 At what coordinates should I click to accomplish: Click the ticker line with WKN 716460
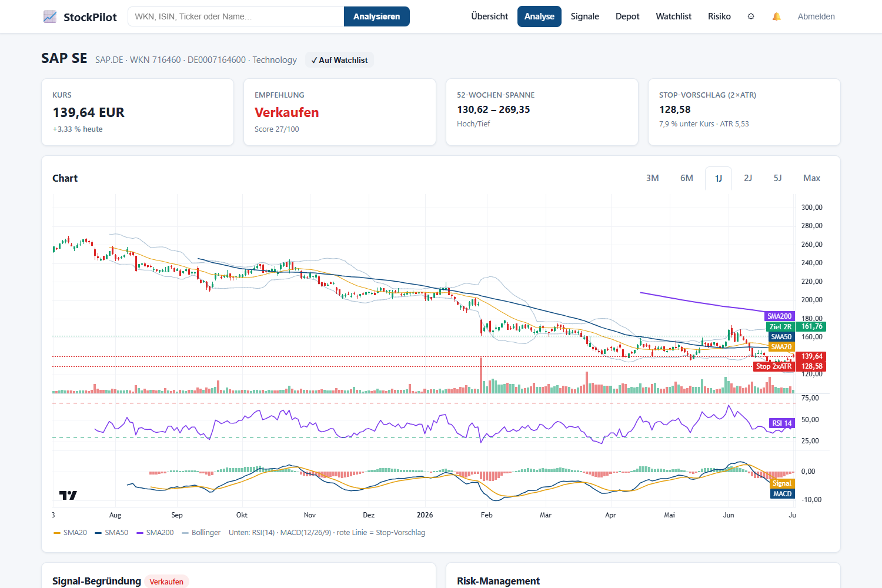196,60
